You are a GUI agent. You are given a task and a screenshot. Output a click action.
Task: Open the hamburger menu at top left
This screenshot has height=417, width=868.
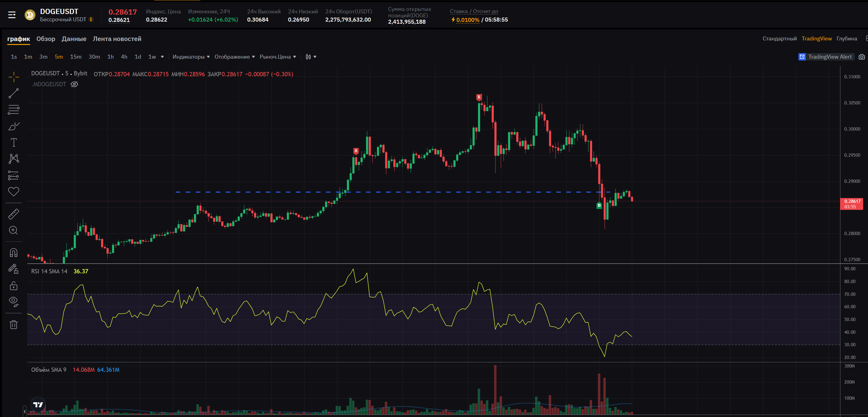click(12, 15)
